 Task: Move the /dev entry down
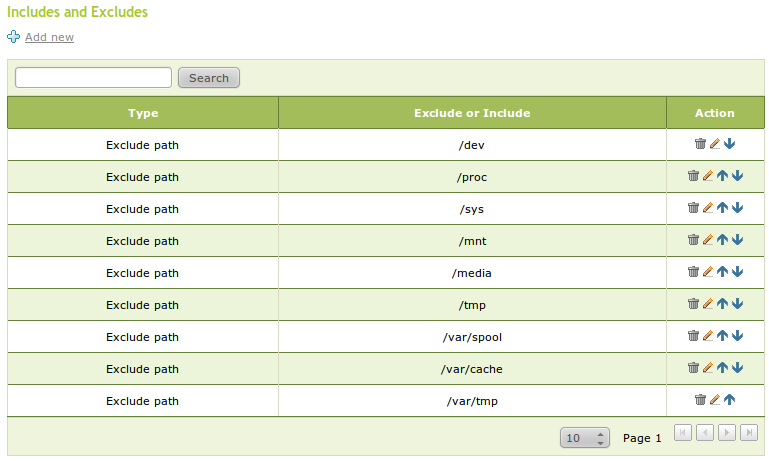729,144
